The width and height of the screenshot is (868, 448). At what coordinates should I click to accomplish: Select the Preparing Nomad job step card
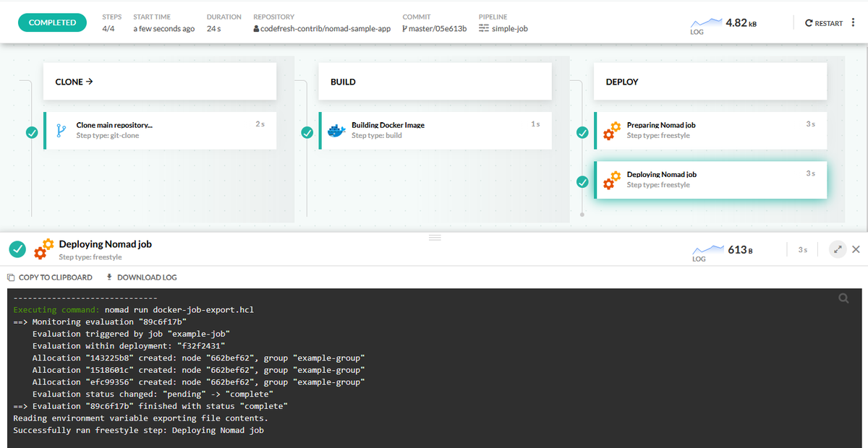coord(710,131)
